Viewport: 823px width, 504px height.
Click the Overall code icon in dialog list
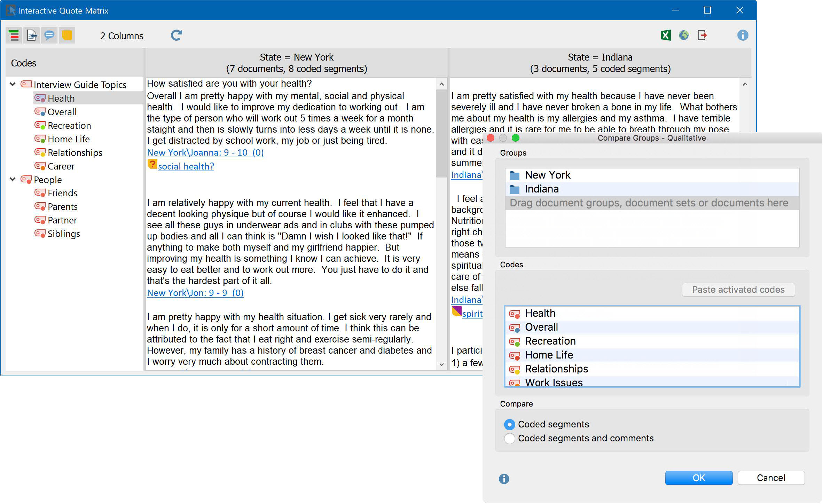coord(515,328)
